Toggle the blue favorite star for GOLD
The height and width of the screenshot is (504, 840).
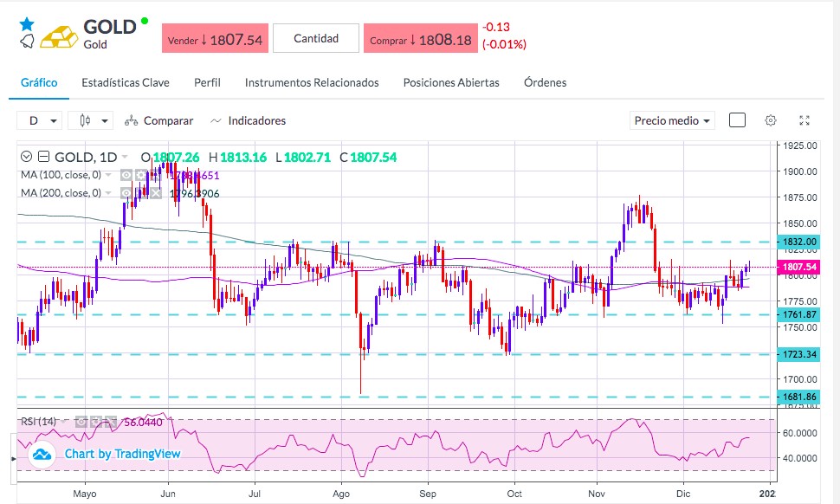tap(27, 24)
